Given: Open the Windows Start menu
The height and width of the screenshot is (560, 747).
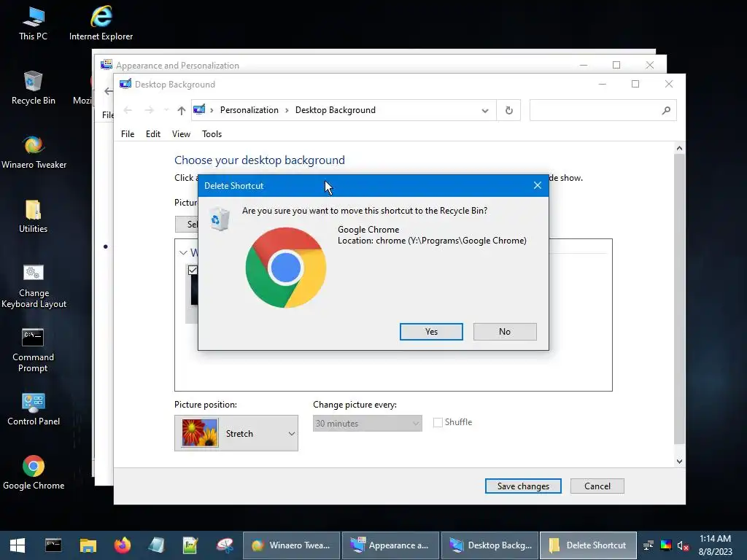Looking at the screenshot, I should 18,545.
